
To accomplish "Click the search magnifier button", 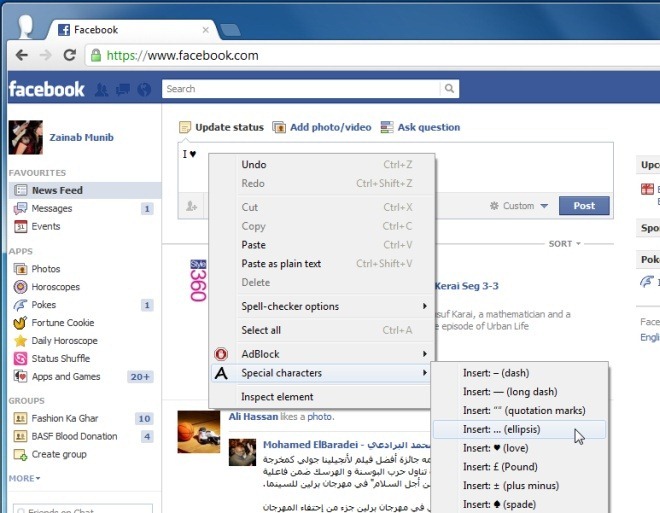I will pyautogui.click(x=449, y=89).
